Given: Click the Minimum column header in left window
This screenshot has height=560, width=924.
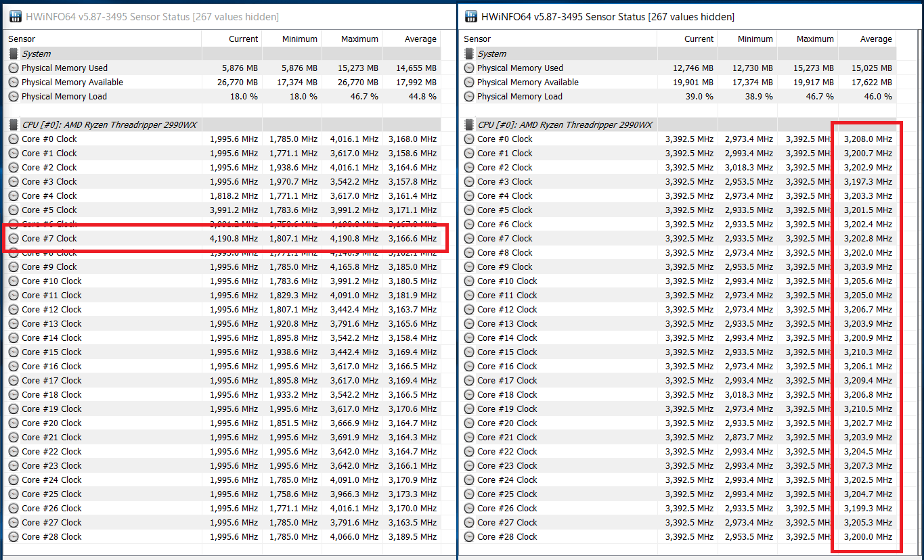Looking at the screenshot, I should click(292, 39).
